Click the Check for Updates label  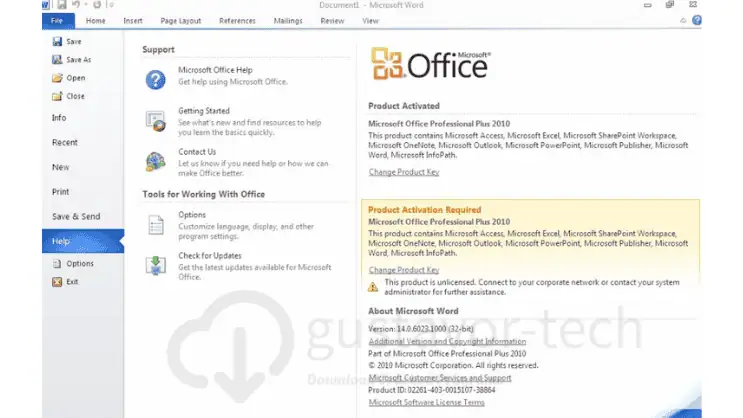pos(210,255)
